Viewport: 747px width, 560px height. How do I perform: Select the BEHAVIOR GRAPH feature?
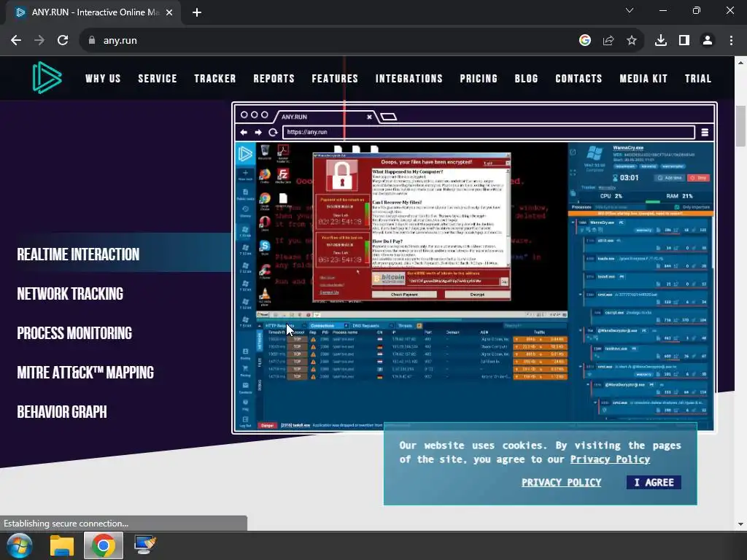click(62, 412)
